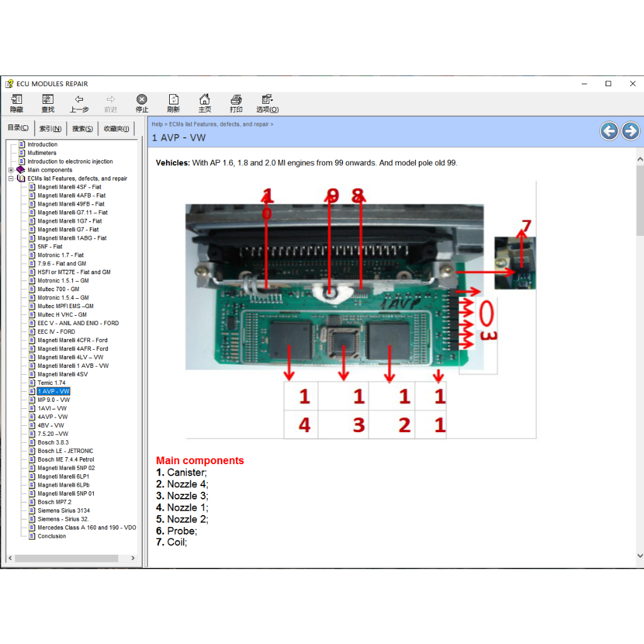
Task: Select Bosch ME 7.4.4 Petrol topic
Action: (x=65, y=460)
